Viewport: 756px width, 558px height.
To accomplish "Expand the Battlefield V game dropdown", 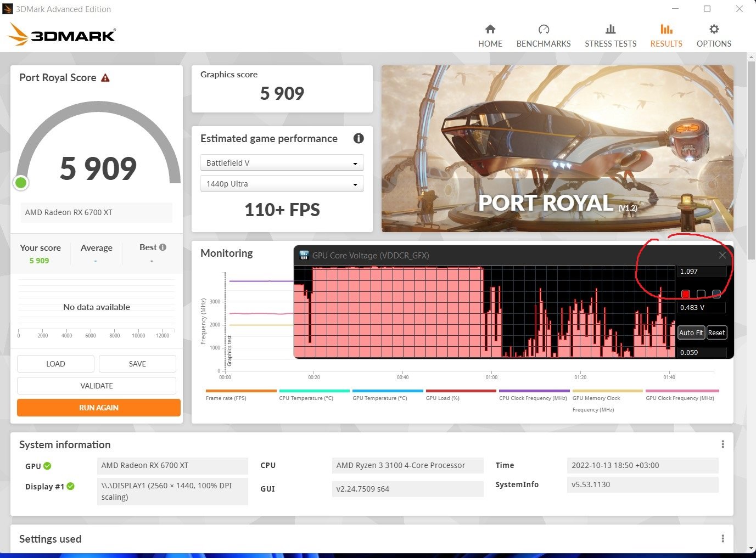I will 282,163.
